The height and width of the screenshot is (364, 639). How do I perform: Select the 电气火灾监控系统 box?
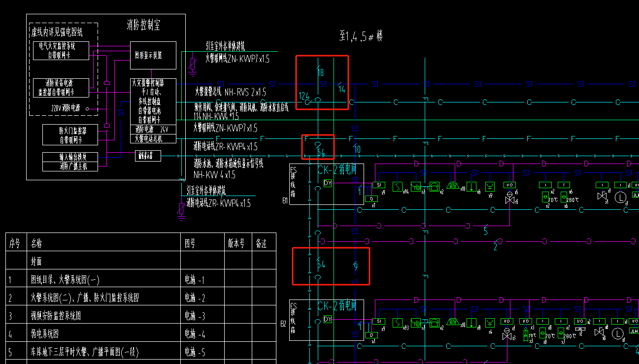click(61, 51)
